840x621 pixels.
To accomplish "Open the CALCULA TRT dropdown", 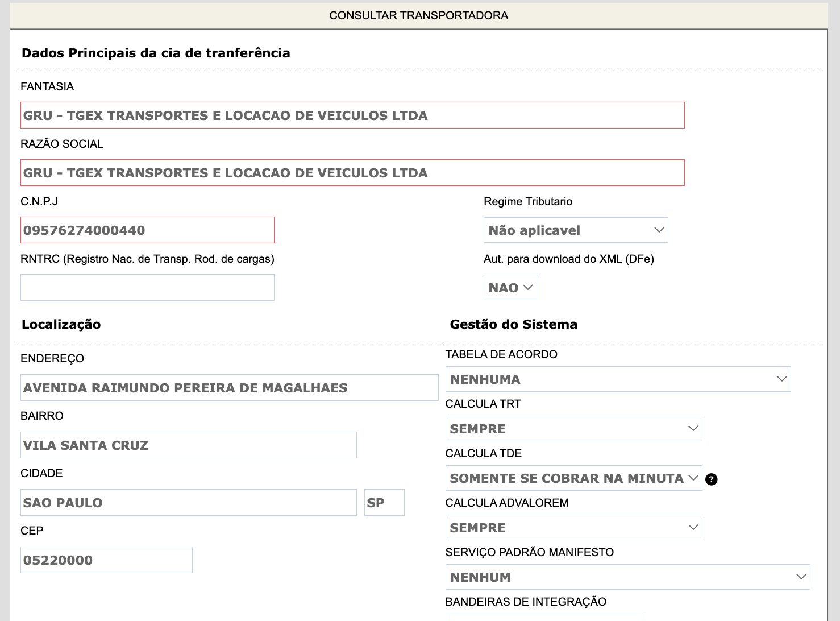I will 573,429.
